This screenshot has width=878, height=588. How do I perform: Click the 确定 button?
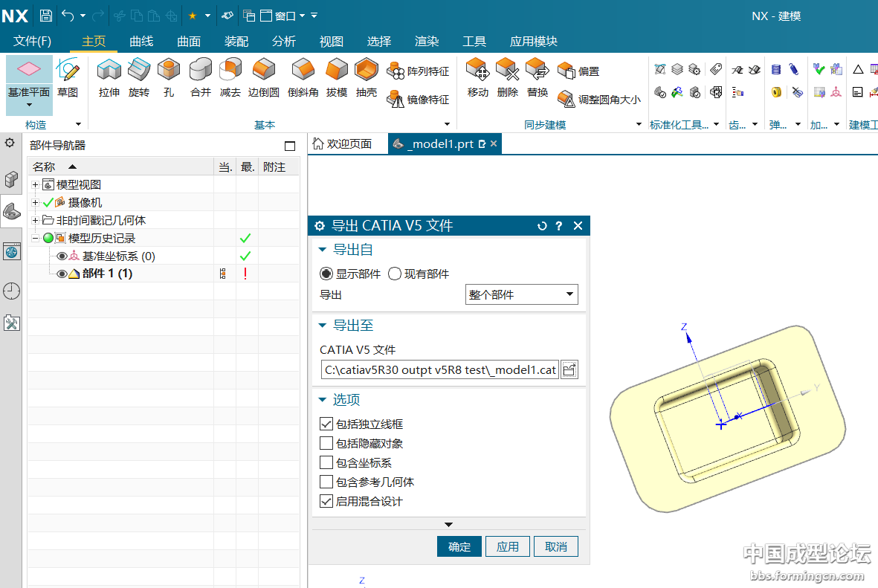(459, 546)
